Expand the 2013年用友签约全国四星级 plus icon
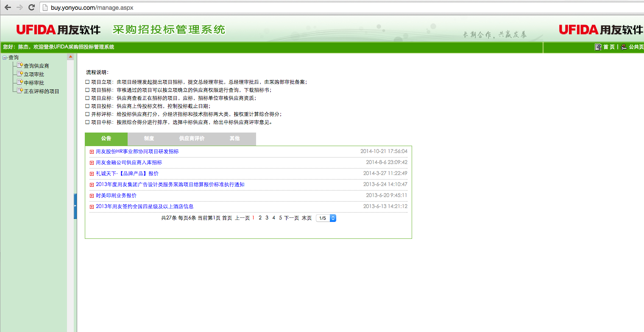The height and width of the screenshot is (332, 644). [92, 207]
